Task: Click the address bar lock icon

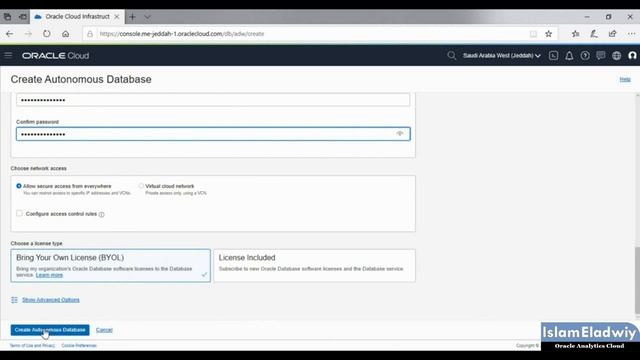Action: click(x=90, y=34)
